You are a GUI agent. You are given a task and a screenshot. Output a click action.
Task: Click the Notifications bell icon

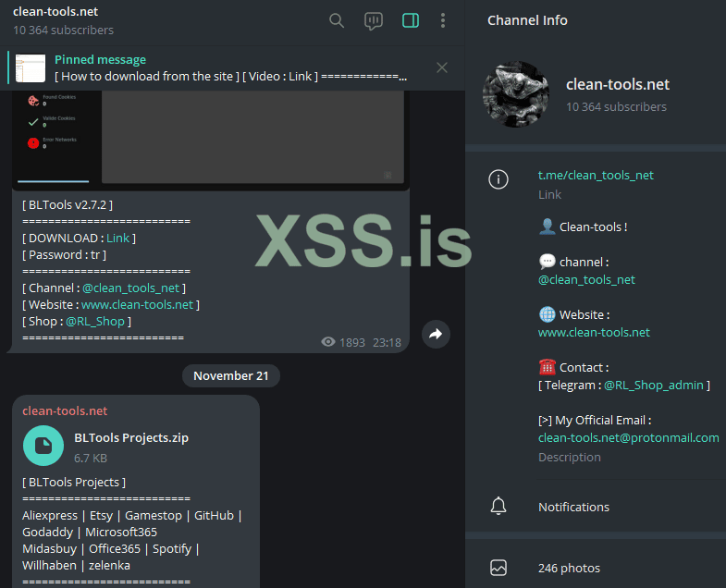pyautogui.click(x=498, y=506)
